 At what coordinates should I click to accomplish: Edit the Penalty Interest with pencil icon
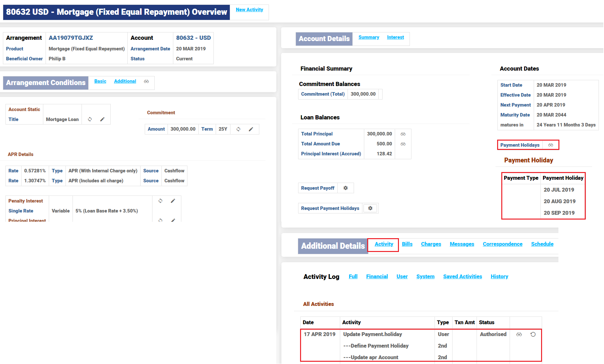tap(173, 201)
